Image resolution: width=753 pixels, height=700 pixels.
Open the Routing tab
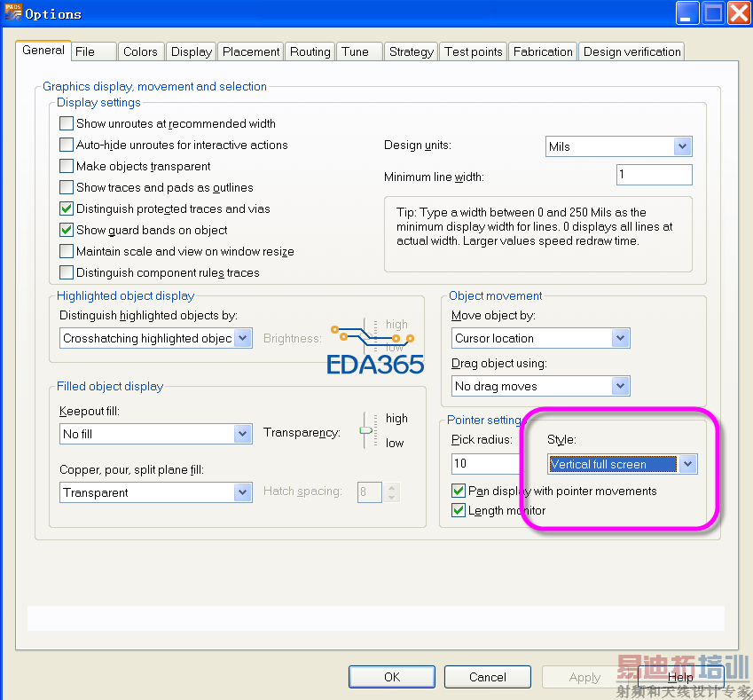pyautogui.click(x=310, y=51)
